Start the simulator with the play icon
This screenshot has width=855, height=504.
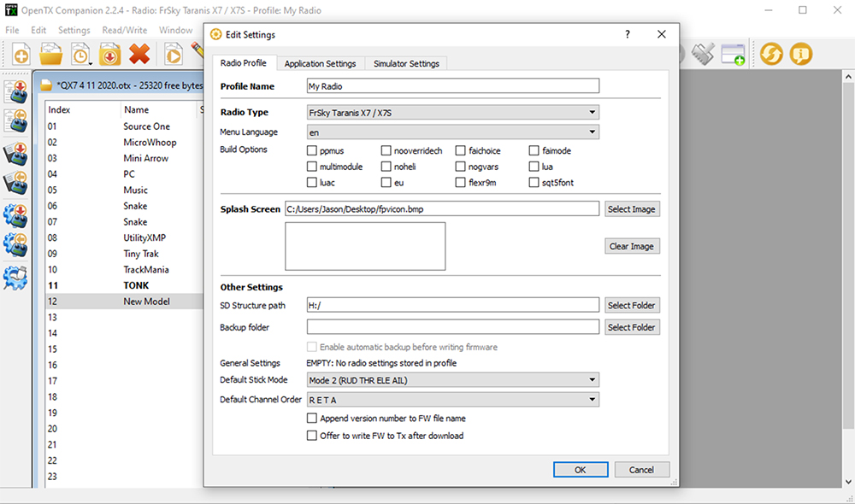tap(174, 55)
